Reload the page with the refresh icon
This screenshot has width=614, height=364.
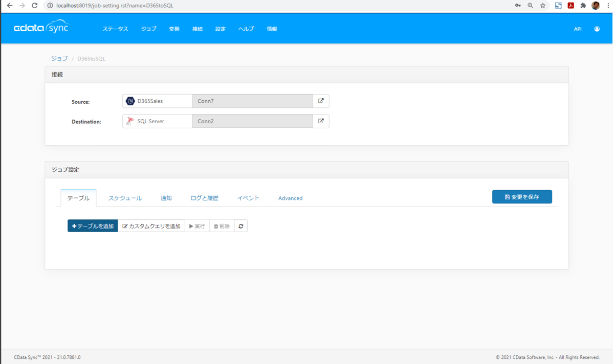[x=35, y=6]
